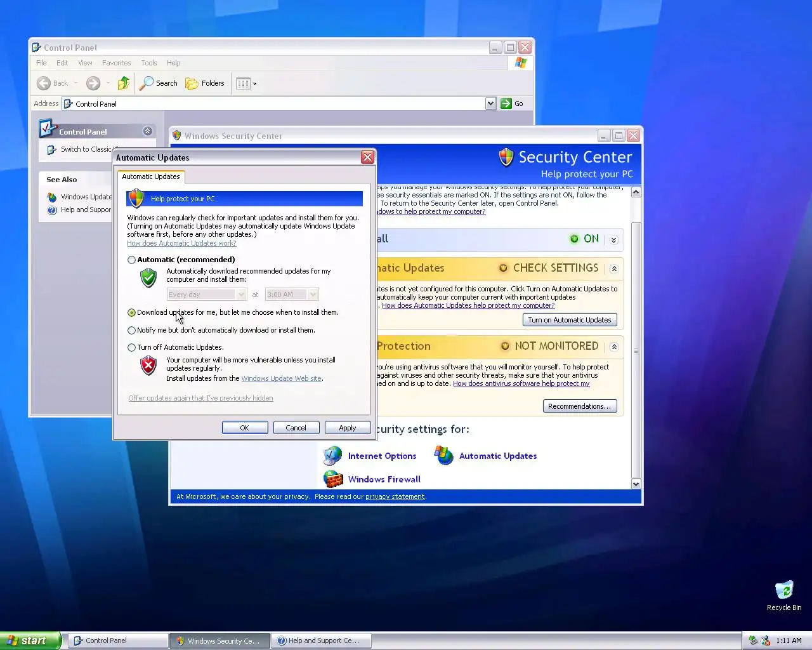Select the Automatic Updates tab

pyautogui.click(x=151, y=176)
